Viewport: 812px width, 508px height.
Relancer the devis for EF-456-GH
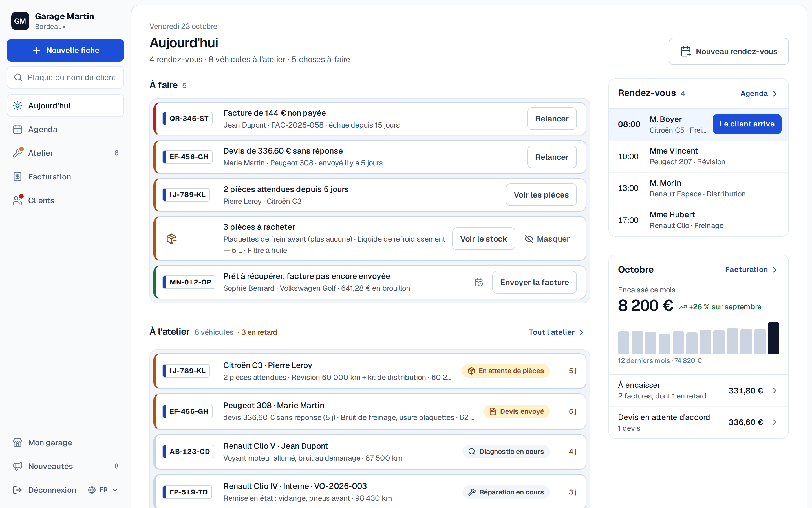point(551,157)
